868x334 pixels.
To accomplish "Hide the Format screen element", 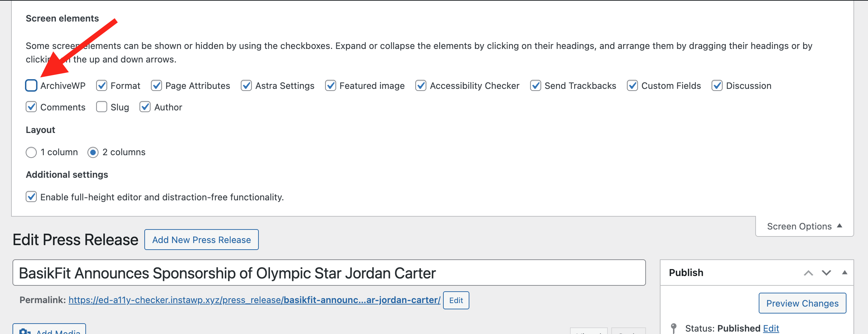I will 102,85.
